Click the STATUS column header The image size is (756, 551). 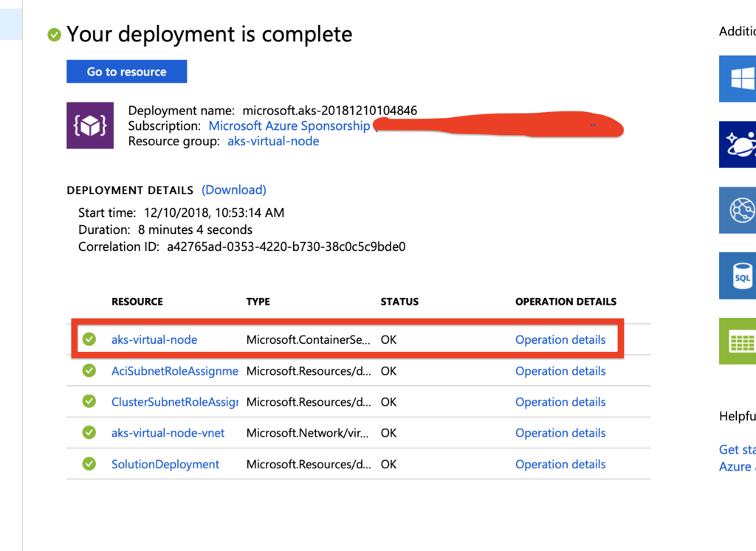pos(399,302)
